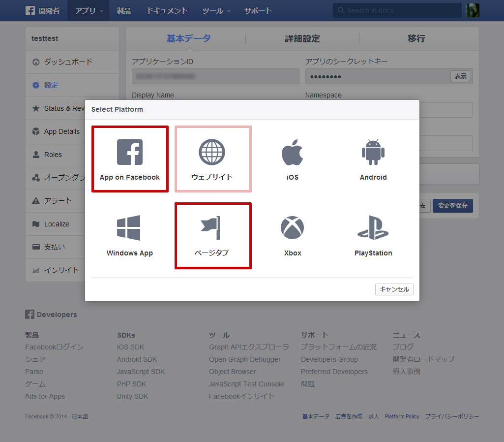Click the 表示 button for secret key
The width and height of the screenshot is (504, 442).
point(461,76)
